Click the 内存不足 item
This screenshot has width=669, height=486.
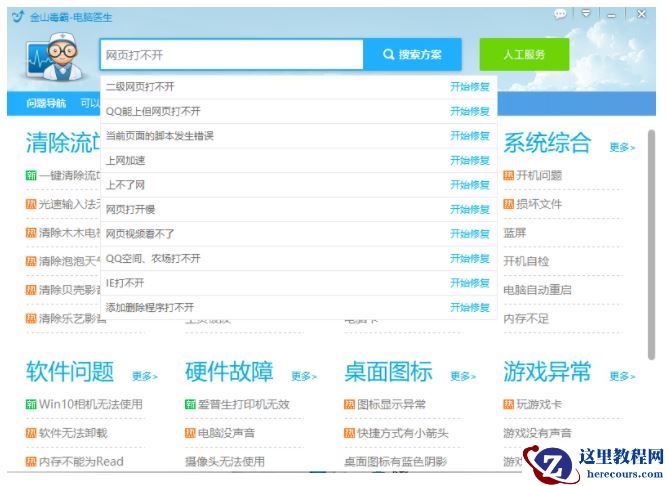click(x=526, y=319)
